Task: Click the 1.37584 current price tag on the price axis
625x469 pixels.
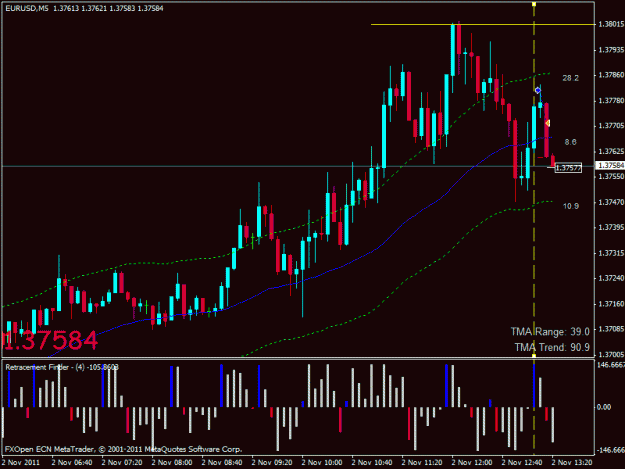Action: (x=610, y=165)
